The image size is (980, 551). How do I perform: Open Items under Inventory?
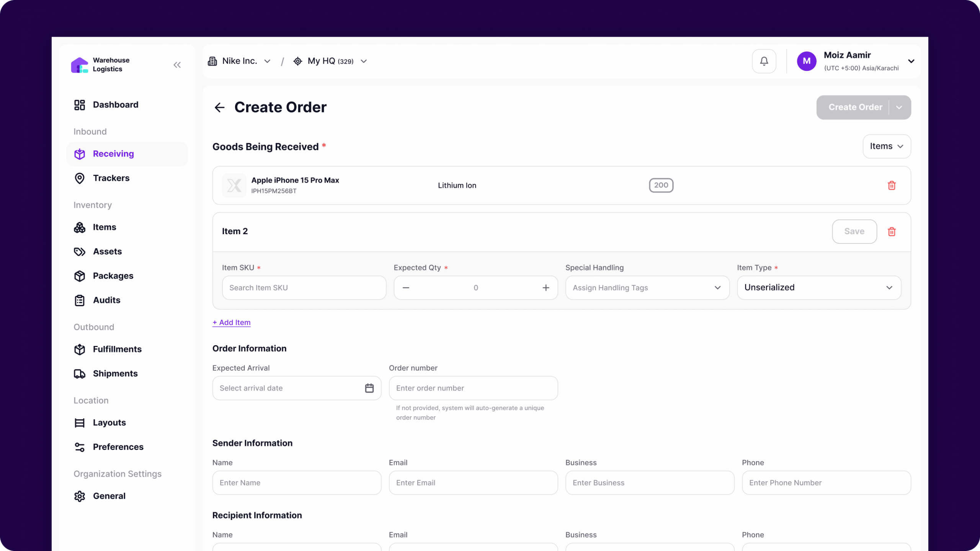pyautogui.click(x=127, y=227)
